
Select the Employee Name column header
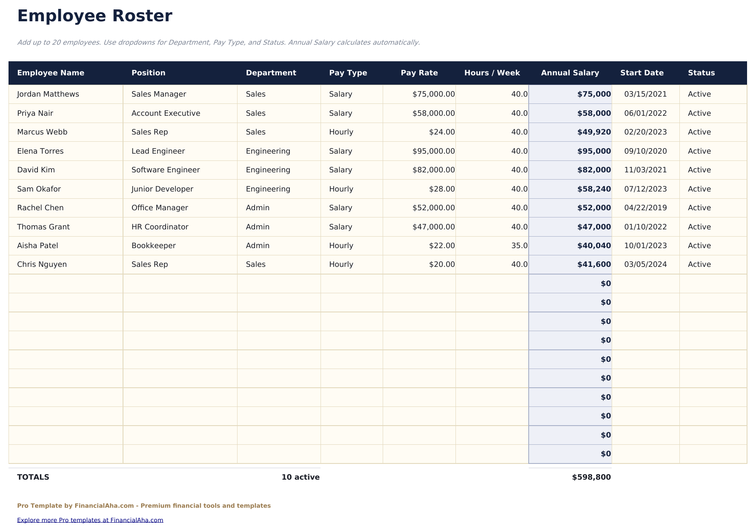(51, 73)
